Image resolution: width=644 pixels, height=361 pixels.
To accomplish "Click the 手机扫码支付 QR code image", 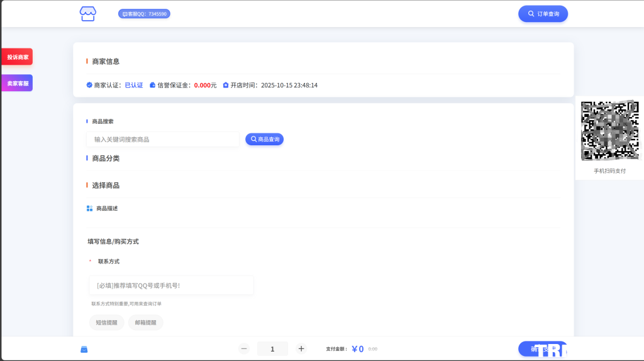I will [x=609, y=130].
